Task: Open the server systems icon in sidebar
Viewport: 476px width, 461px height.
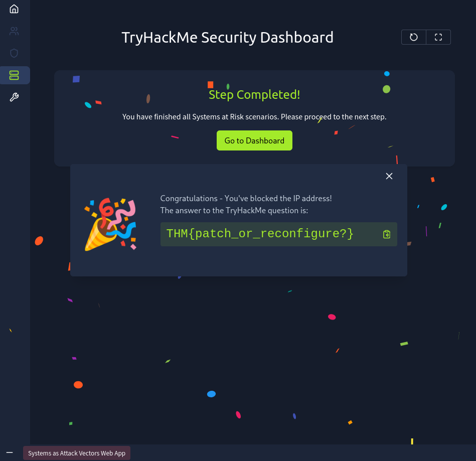Action: click(14, 75)
